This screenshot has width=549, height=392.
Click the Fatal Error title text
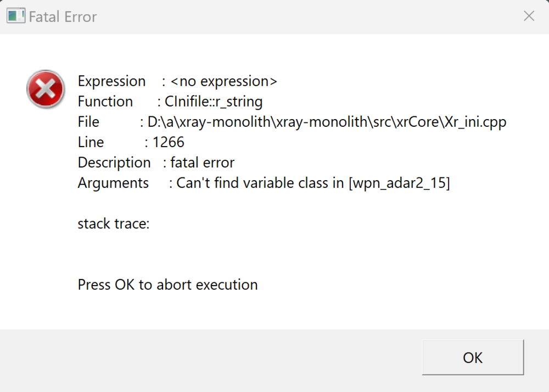[x=63, y=17]
